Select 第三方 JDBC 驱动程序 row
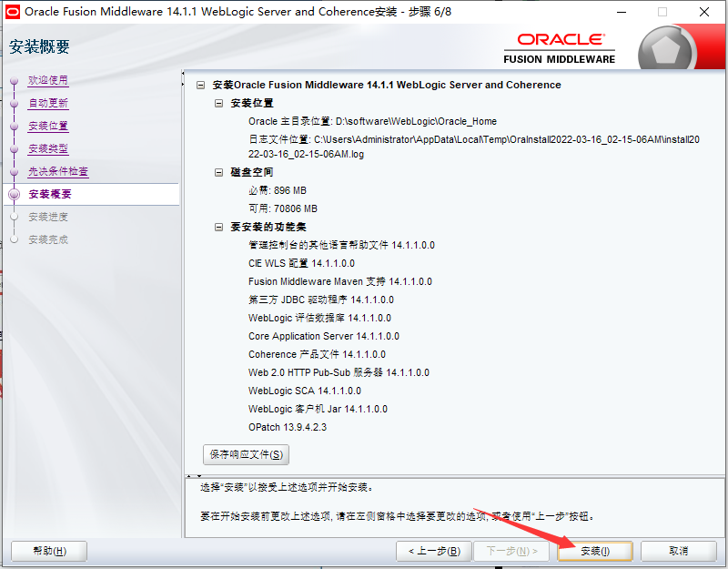 click(321, 300)
